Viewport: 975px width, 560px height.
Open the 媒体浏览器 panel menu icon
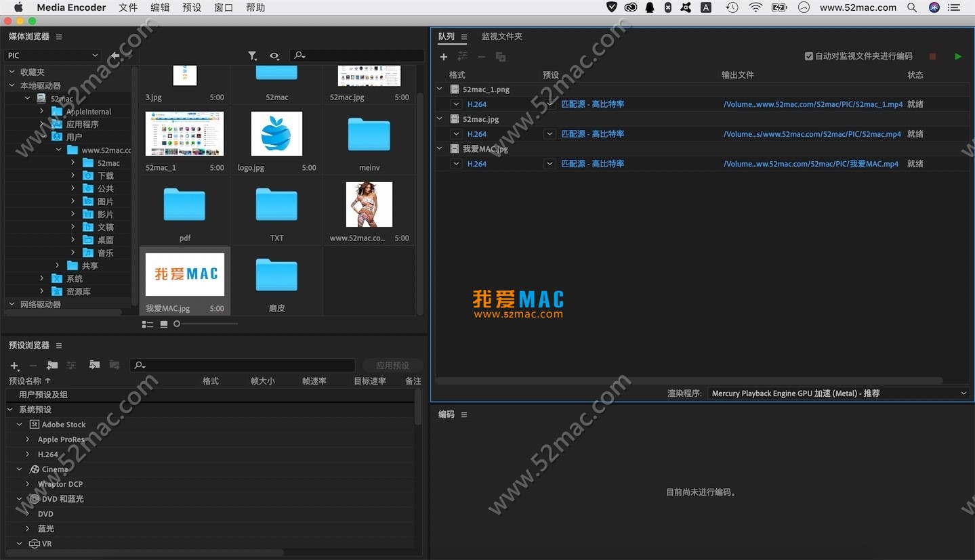coord(59,37)
